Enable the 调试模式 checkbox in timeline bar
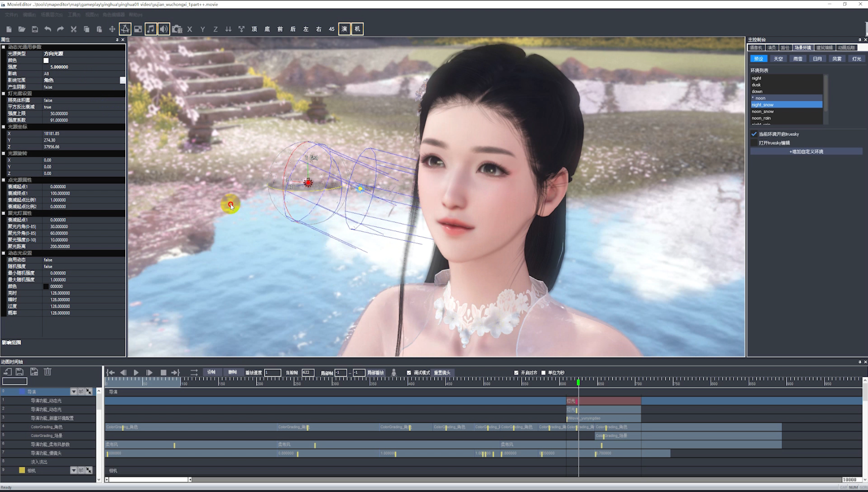Screen dimensions: 868x492 point(409,373)
